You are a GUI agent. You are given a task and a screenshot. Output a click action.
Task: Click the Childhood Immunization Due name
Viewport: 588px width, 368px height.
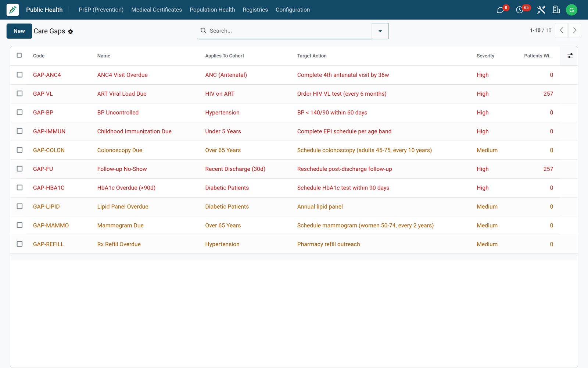(x=134, y=131)
